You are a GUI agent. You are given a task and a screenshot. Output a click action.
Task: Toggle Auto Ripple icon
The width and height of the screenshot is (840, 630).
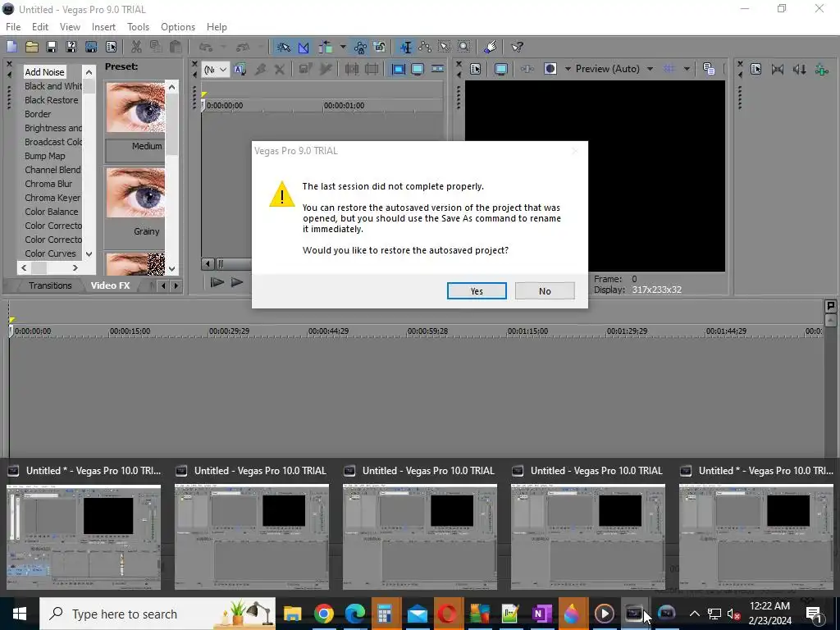point(325,47)
